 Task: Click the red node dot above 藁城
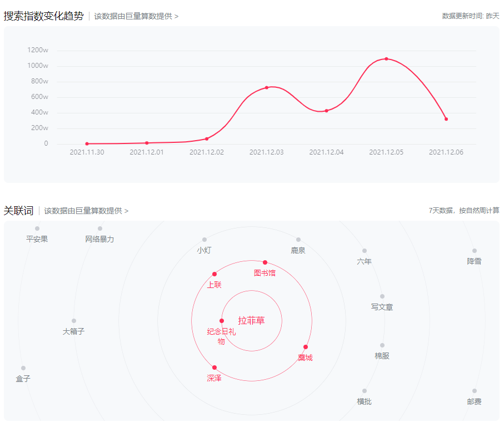click(x=306, y=347)
